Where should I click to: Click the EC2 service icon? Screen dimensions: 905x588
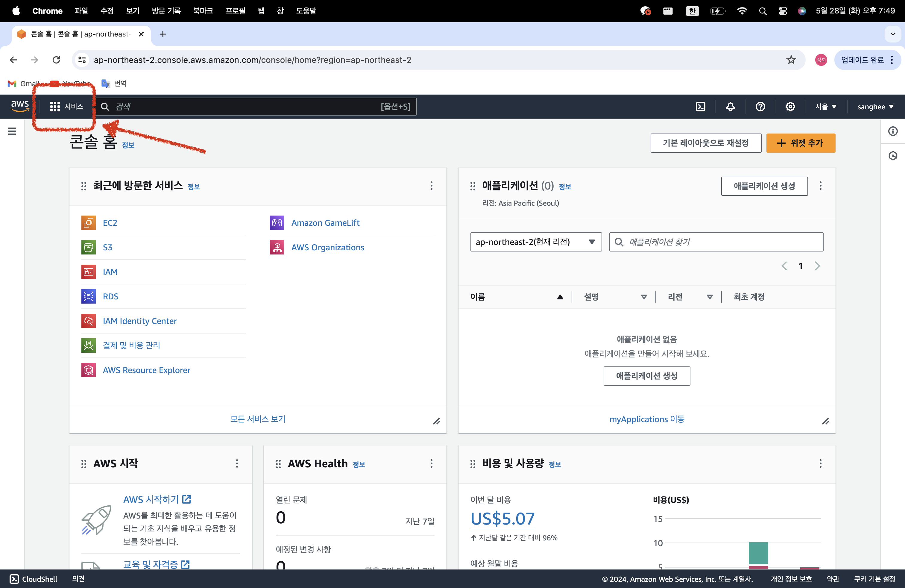click(89, 223)
